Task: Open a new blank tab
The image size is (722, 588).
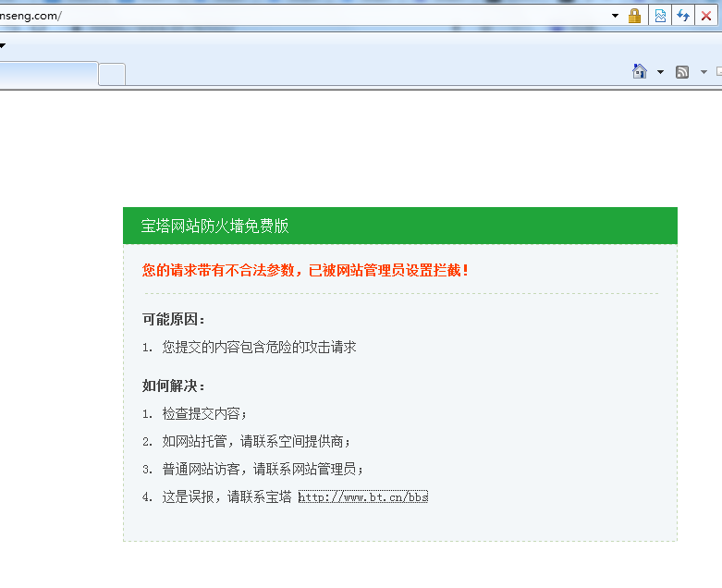Action: click(x=112, y=74)
